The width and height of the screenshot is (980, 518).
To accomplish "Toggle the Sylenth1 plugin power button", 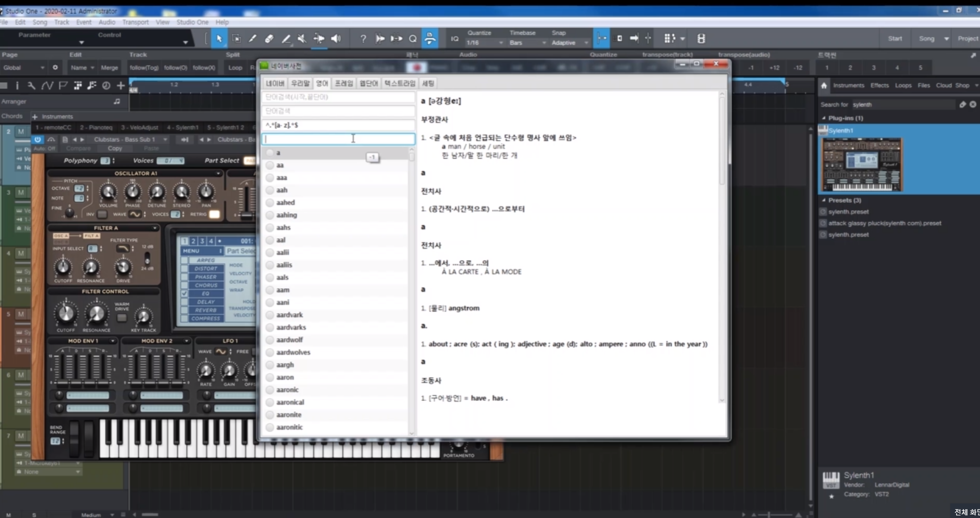I will click(37, 139).
